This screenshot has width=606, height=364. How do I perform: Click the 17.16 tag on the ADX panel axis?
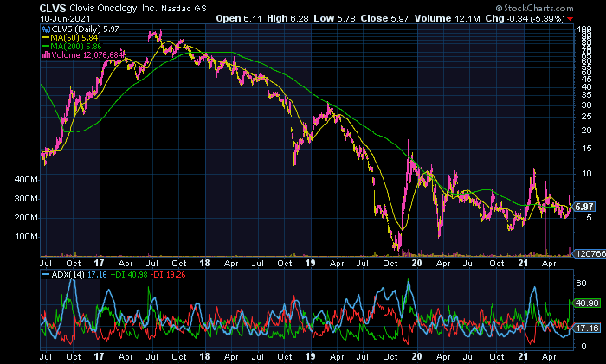[587, 329]
